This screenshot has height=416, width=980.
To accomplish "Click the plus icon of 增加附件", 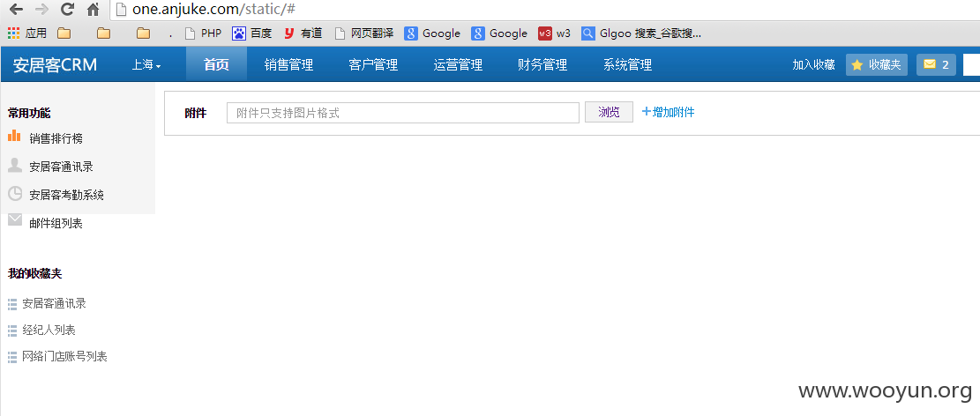I will point(647,113).
